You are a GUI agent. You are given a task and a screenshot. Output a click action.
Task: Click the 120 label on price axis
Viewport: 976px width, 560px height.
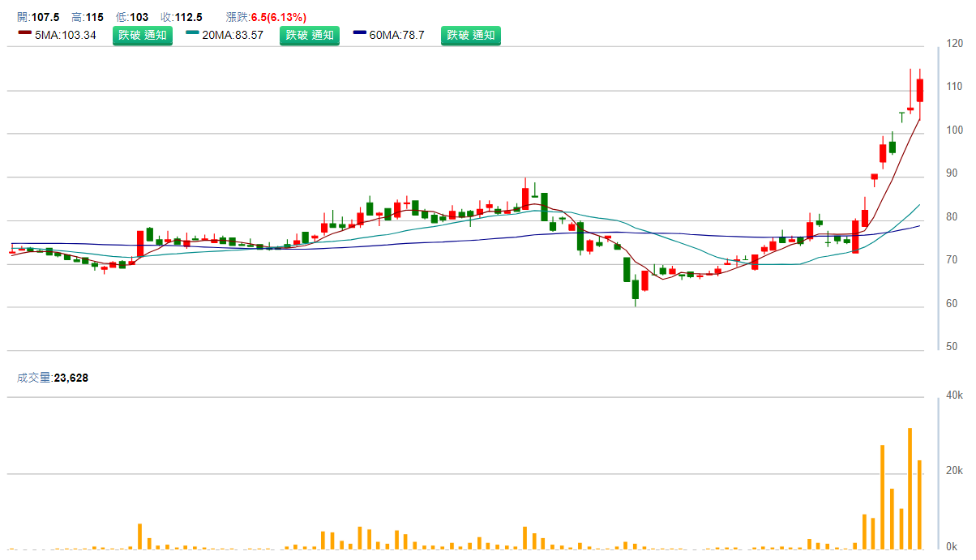(x=952, y=43)
